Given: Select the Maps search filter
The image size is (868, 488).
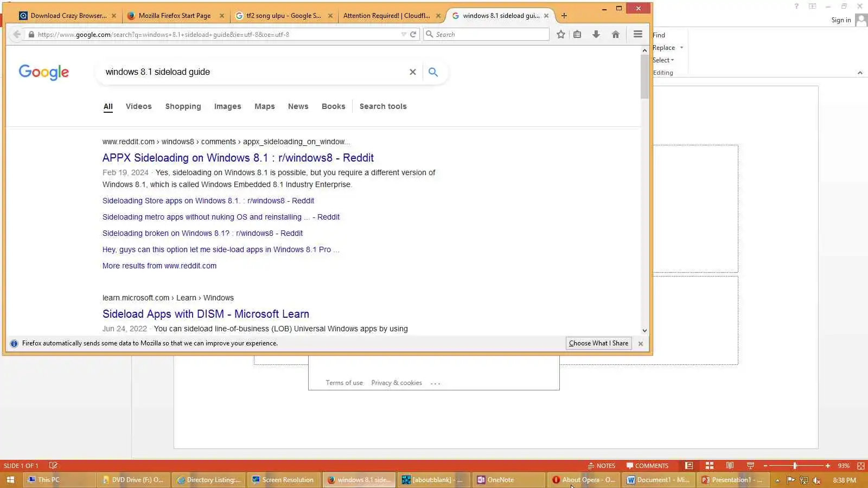Looking at the screenshot, I should click(265, 106).
